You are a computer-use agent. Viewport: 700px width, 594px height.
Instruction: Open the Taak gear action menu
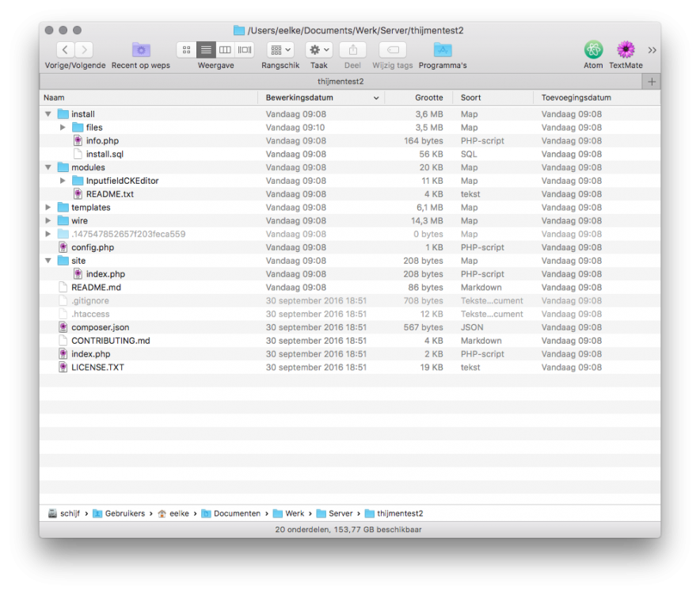coord(319,50)
